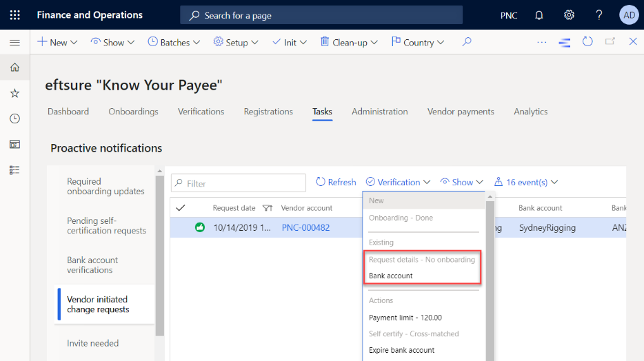The width and height of the screenshot is (644, 361).
Task: Switch to the Dashboard tab
Action: [x=68, y=112]
